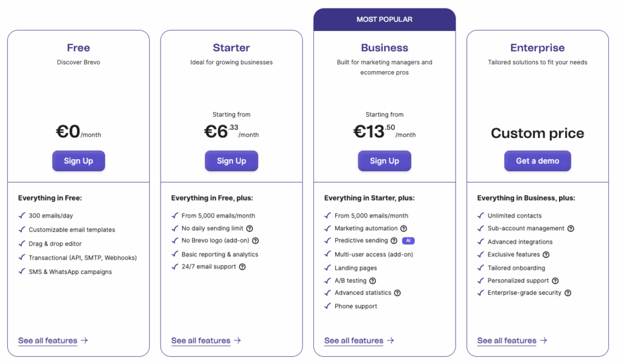Sign up for the Free plan
This screenshot has width=623, height=364.
point(78,160)
